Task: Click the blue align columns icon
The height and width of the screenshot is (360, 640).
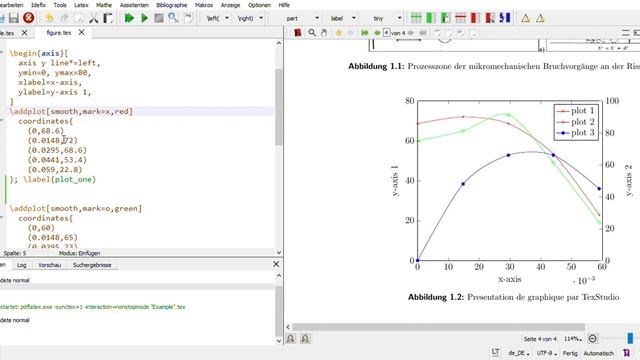Action: point(505,18)
